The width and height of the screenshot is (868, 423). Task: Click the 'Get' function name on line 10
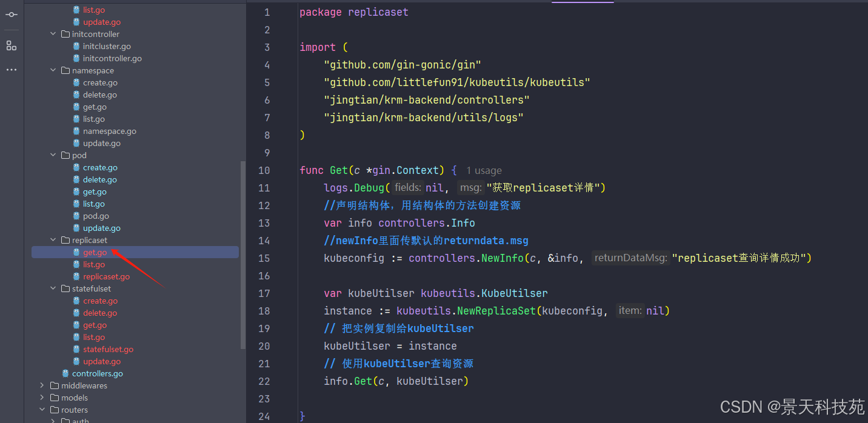[339, 170]
